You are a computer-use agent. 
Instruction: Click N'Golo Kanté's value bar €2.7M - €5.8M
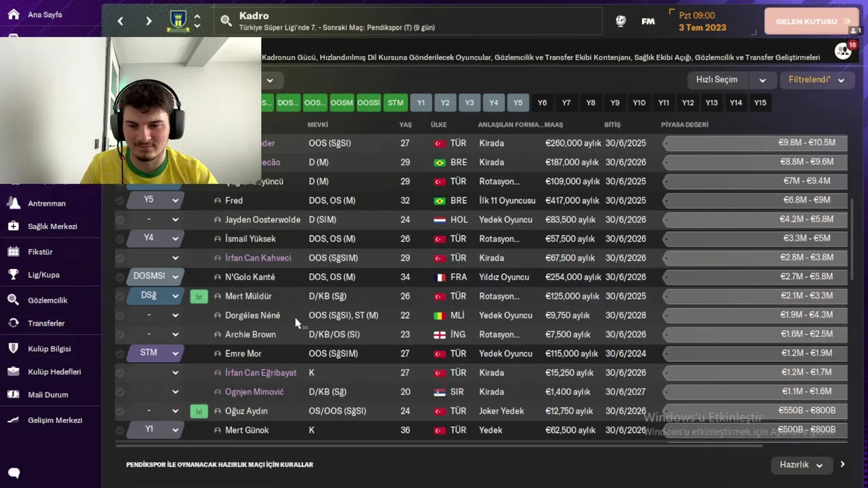pyautogui.click(x=755, y=277)
